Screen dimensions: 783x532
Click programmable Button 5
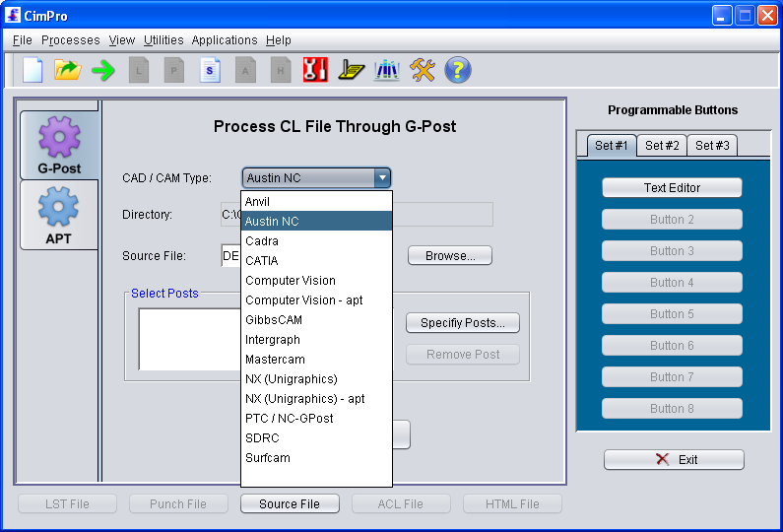(672, 313)
